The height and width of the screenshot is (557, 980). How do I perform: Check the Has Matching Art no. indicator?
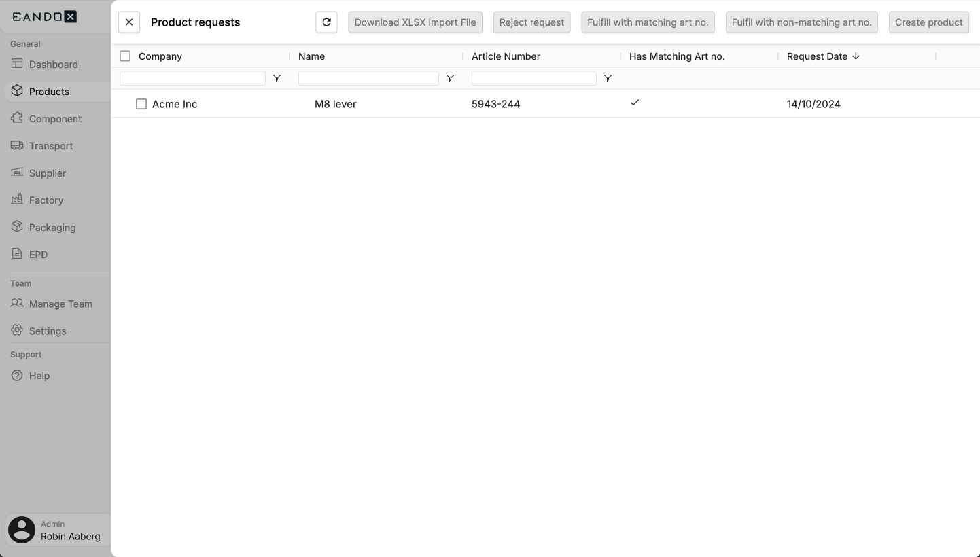coord(635,103)
